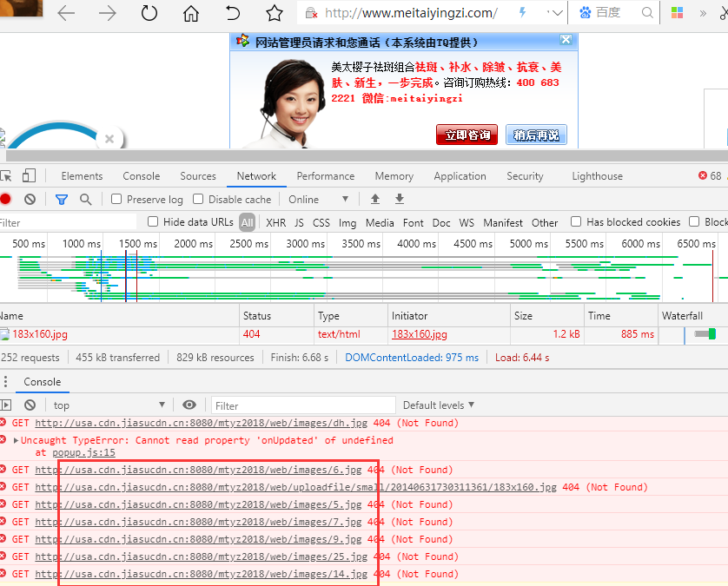Toggle the device toolbar icon
This screenshot has width=728, height=586.
pos(29,175)
